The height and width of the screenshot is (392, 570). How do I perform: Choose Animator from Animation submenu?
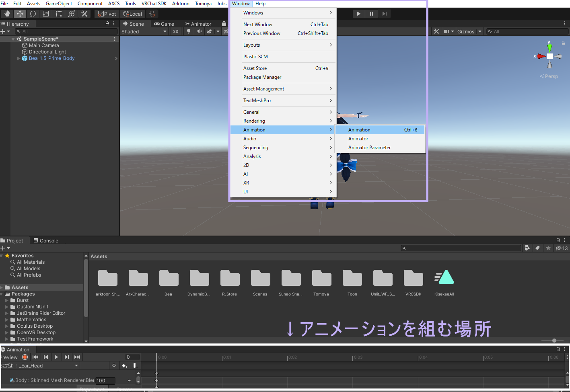(x=358, y=139)
